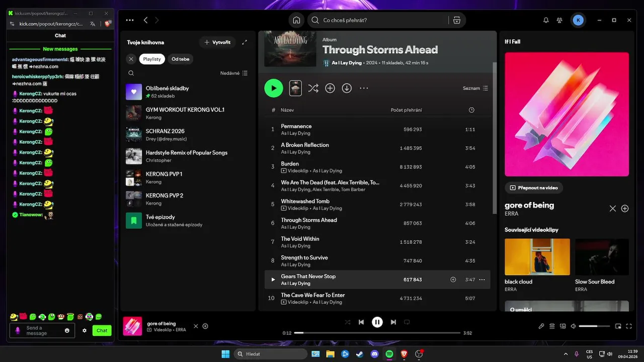Create a new playlist with Vytvořit
Image resolution: width=644 pixels, height=362 pixels.
217,42
